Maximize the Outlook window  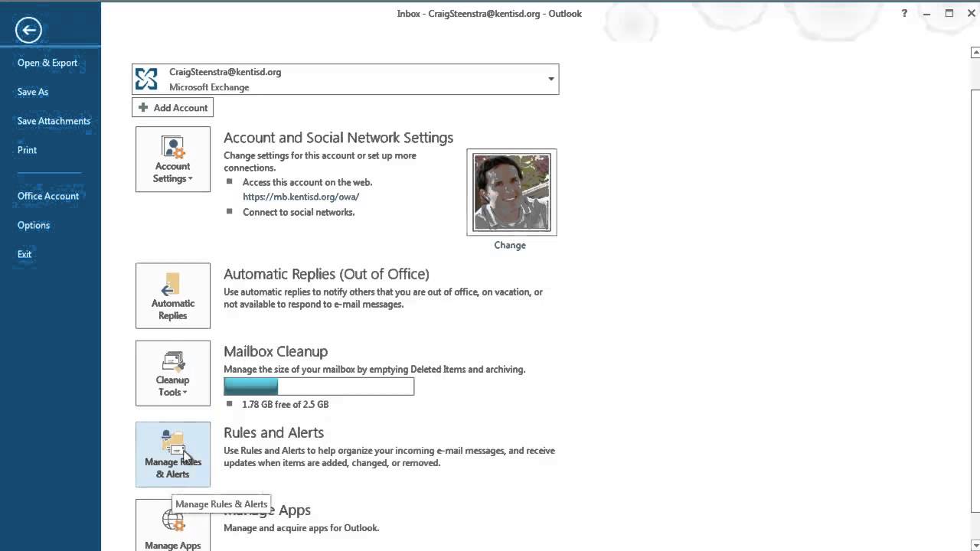pyautogui.click(x=949, y=13)
